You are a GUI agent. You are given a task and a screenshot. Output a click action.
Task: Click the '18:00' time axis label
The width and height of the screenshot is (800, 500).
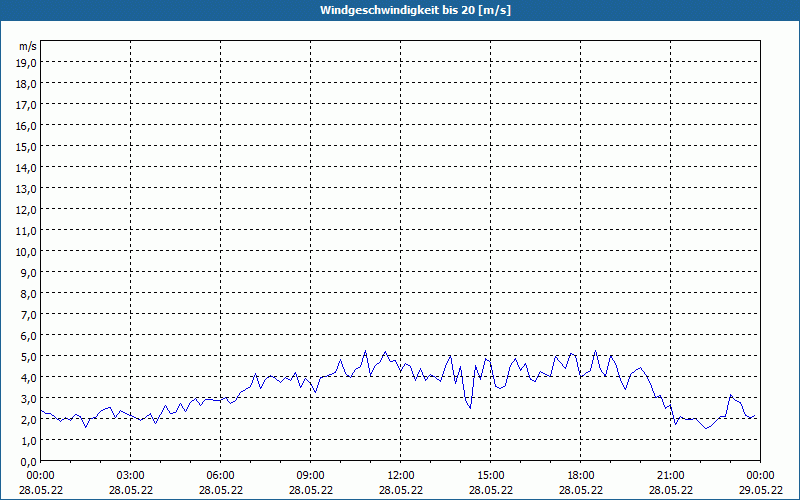click(x=581, y=476)
